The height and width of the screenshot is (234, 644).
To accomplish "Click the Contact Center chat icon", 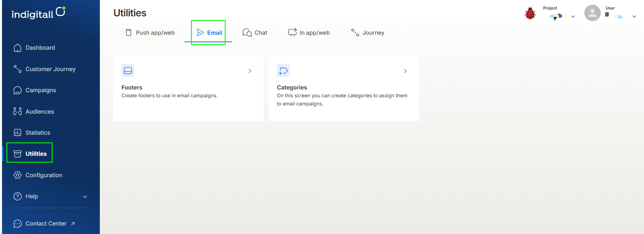I will (17, 223).
